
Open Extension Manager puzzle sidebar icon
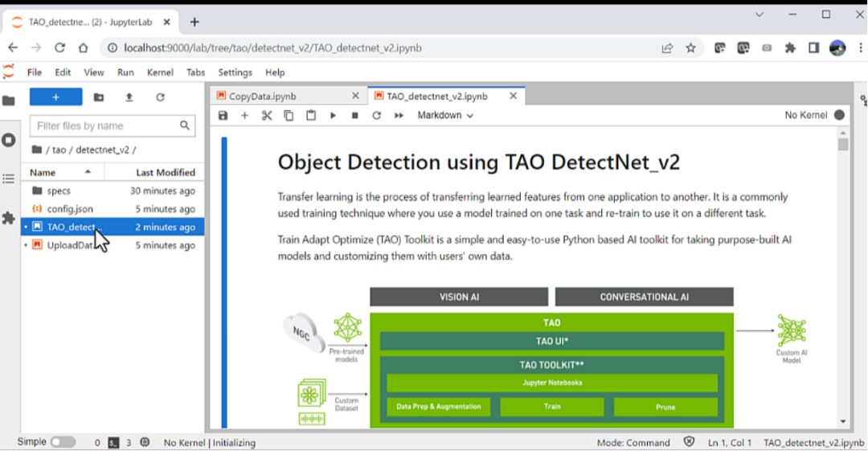click(8, 218)
